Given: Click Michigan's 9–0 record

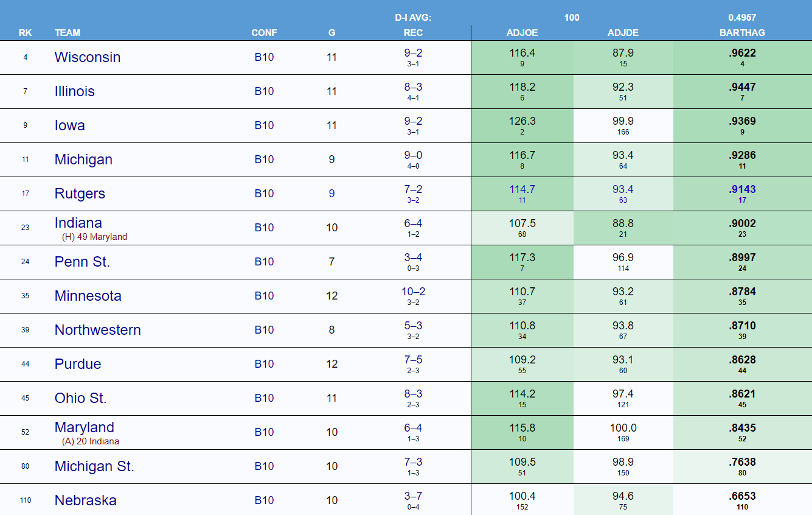Looking at the screenshot, I should (413, 155).
